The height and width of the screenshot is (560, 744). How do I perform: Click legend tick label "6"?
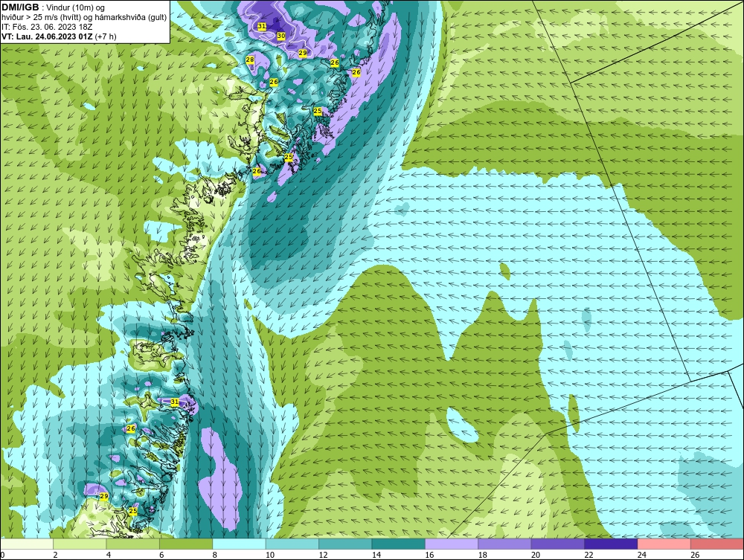pos(161,555)
